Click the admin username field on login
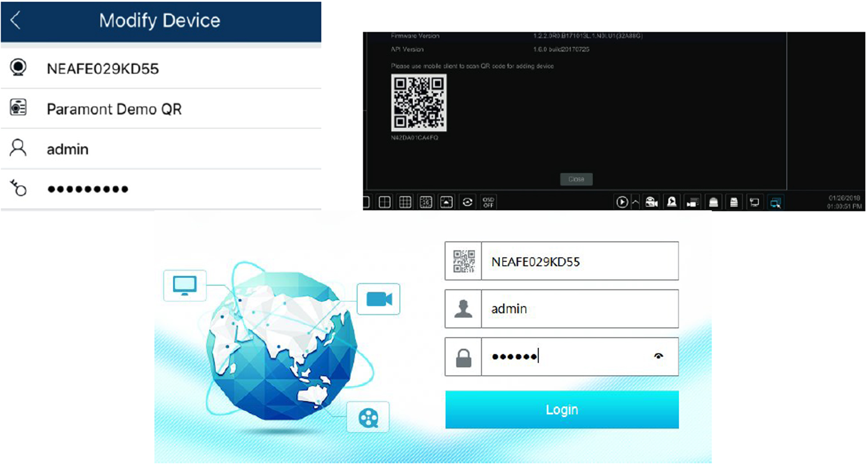The height and width of the screenshot is (465, 868). click(579, 309)
